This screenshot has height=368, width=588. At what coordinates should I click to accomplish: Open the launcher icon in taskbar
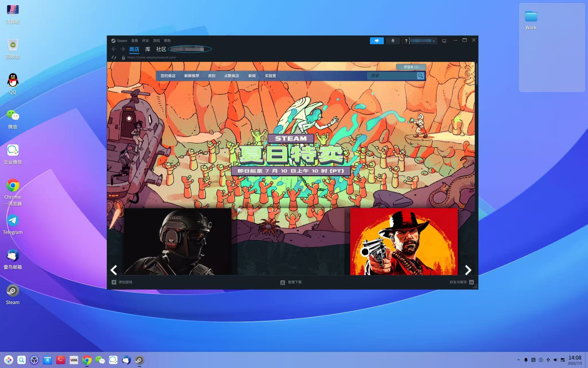click(x=8, y=360)
